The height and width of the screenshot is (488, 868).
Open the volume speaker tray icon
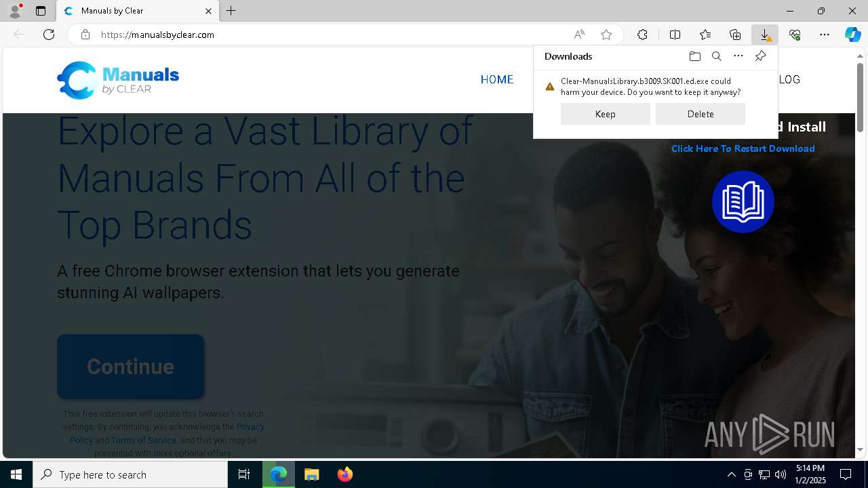click(x=781, y=474)
